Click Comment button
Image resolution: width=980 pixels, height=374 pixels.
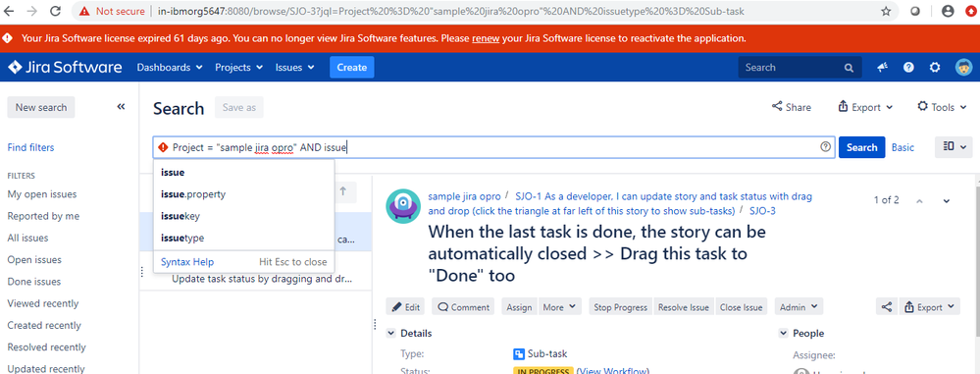click(x=463, y=306)
